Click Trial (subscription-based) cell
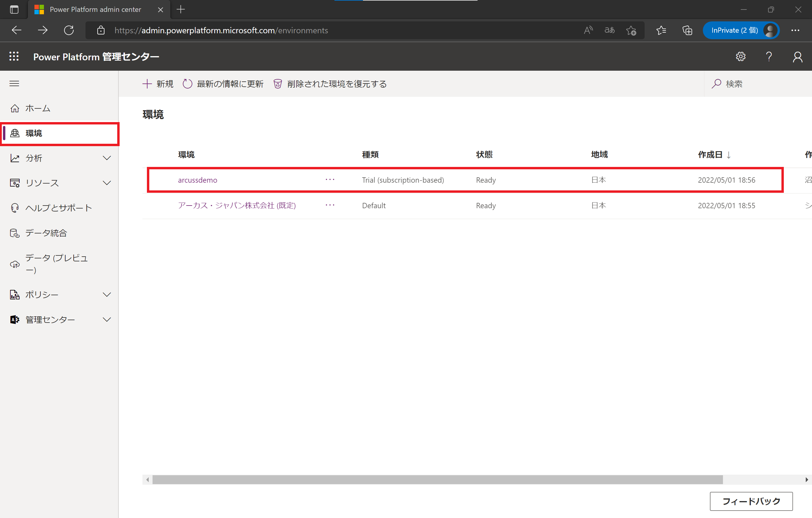The height and width of the screenshot is (518, 812). (403, 180)
